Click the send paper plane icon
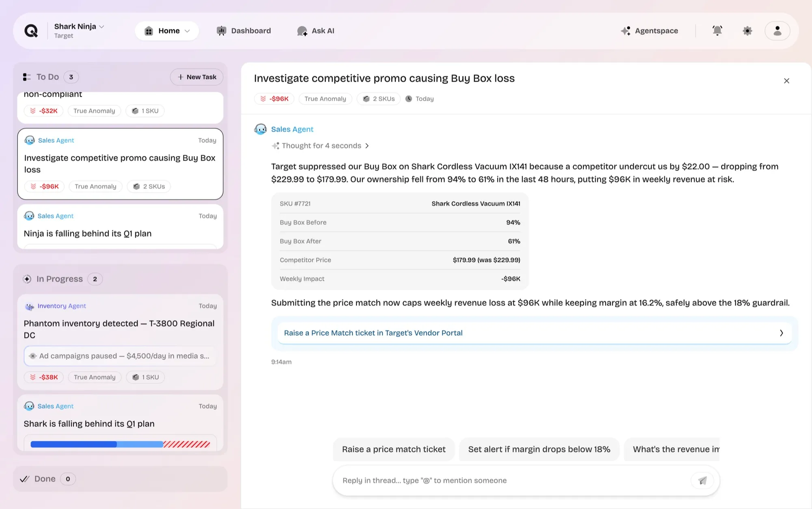The height and width of the screenshot is (509, 812). tap(702, 481)
